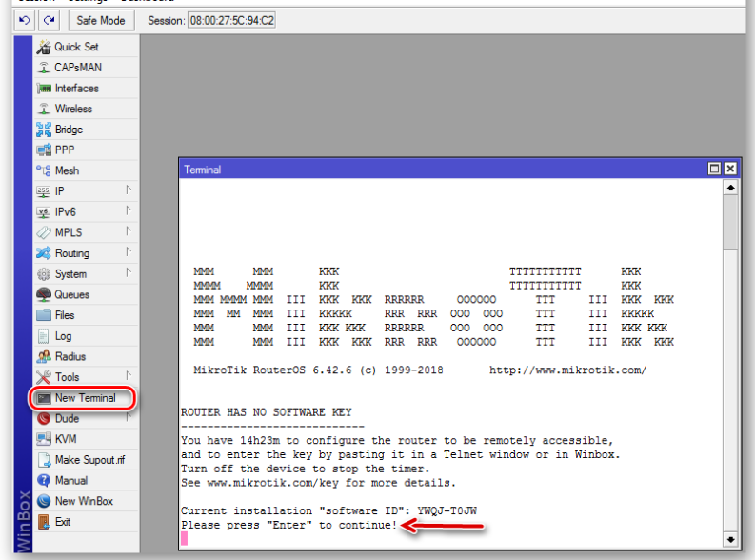Click the www.mikrotik.com/key text

(273, 483)
